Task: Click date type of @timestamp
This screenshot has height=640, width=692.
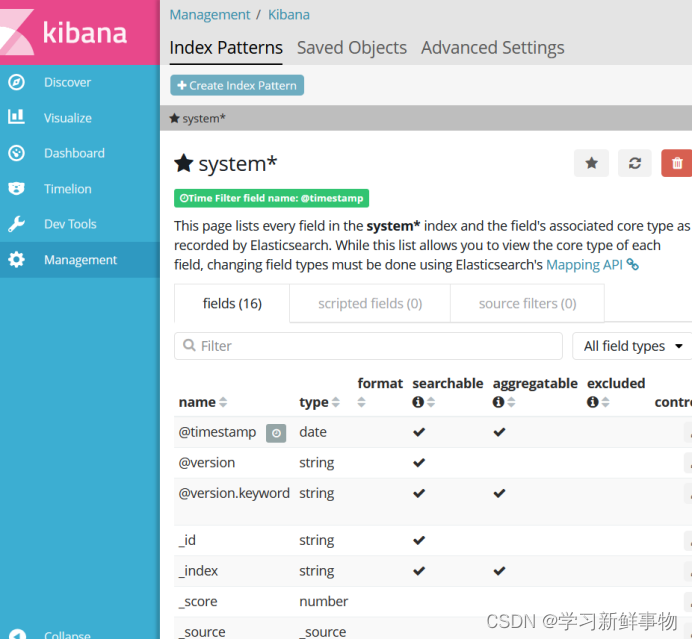Action: pos(313,432)
